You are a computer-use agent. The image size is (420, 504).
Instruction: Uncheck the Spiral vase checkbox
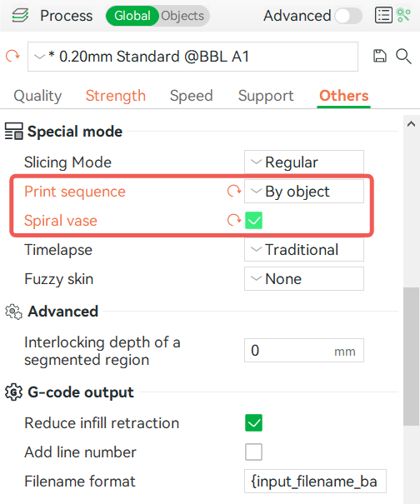[253, 220]
